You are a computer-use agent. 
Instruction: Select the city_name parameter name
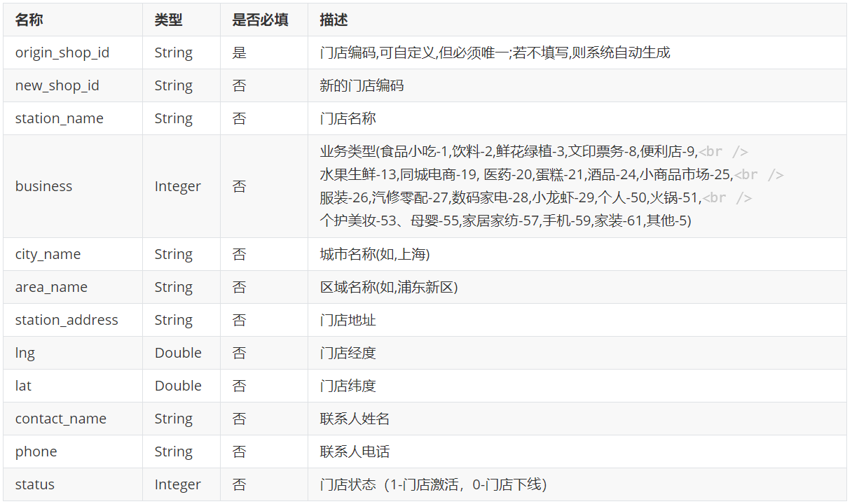coord(48,254)
